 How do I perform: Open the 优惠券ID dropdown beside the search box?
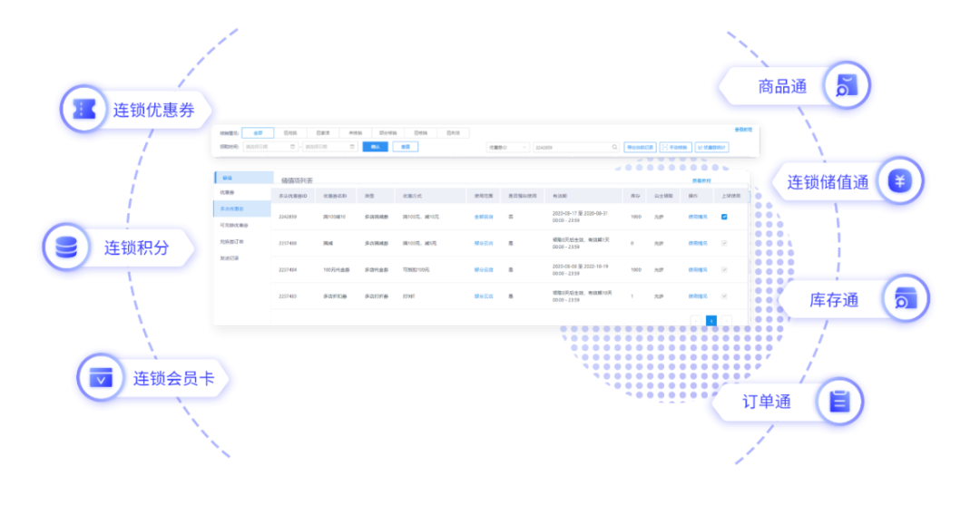[x=508, y=147]
